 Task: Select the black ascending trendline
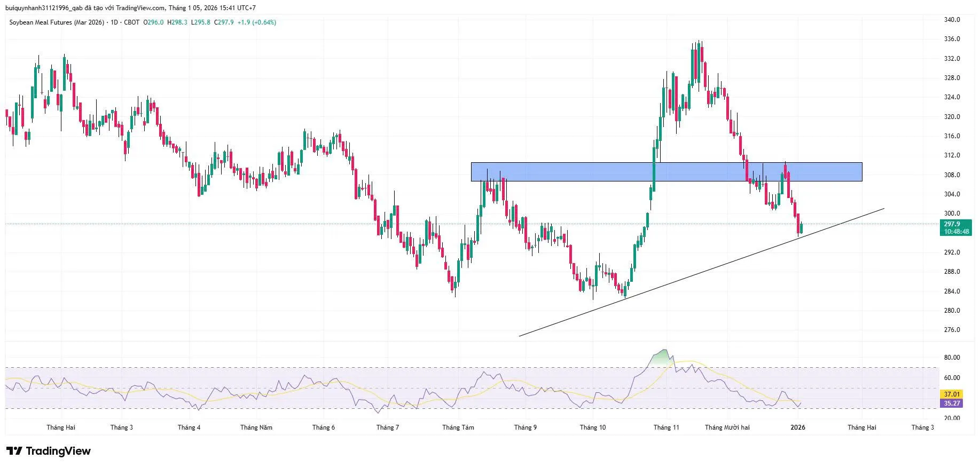694,274
